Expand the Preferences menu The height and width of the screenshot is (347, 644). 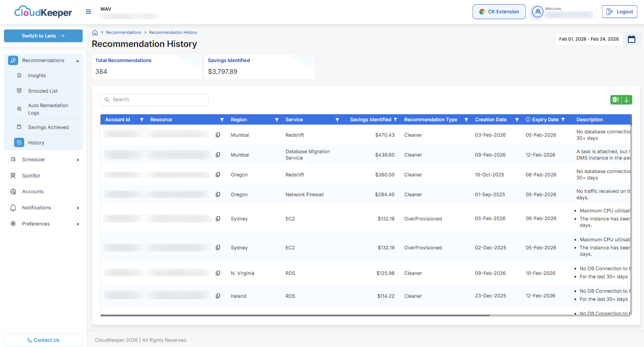pos(78,224)
